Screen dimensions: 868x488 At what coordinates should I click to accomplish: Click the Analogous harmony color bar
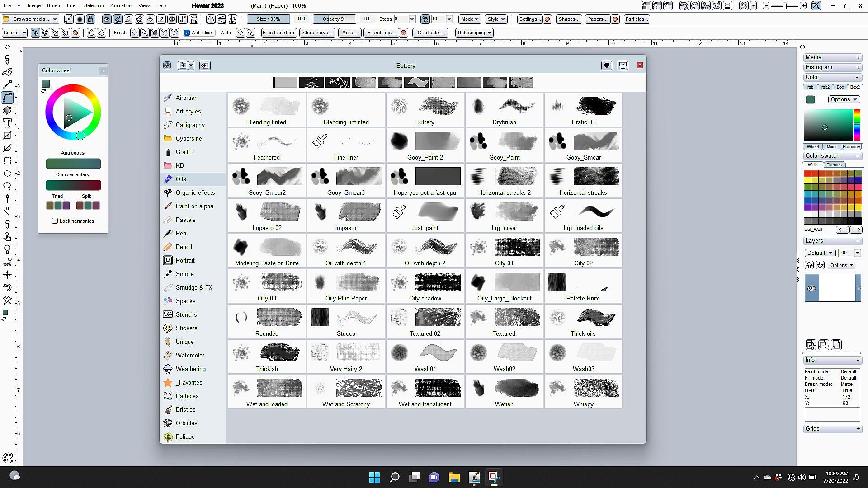(x=73, y=164)
